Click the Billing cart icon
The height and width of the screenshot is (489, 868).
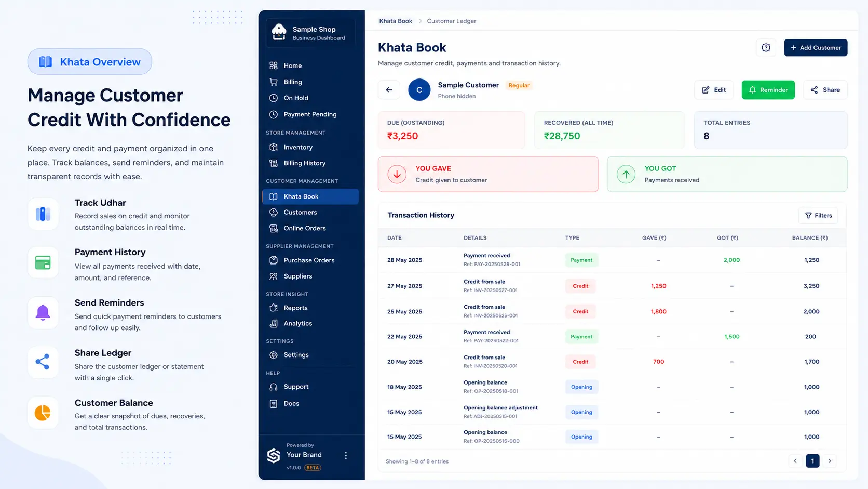pos(274,82)
